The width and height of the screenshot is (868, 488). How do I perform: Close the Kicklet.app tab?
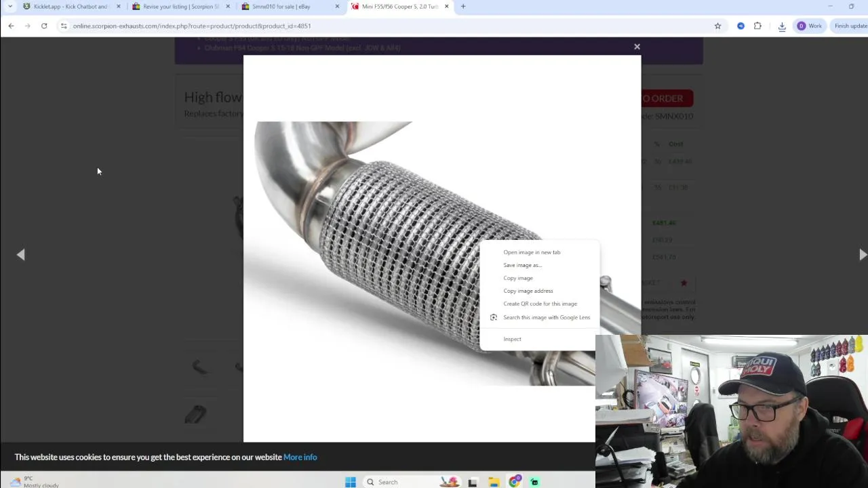click(119, 7)
